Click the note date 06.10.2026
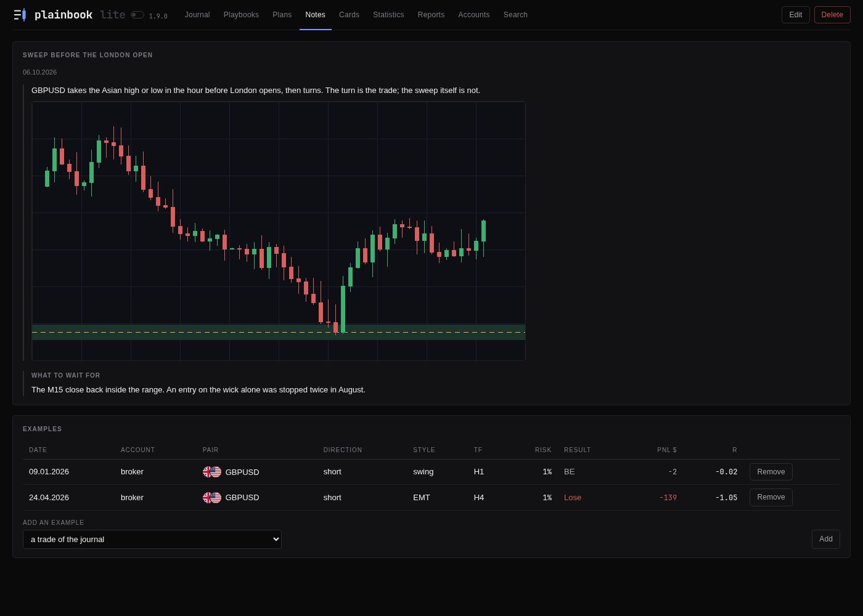 (39, 72)
